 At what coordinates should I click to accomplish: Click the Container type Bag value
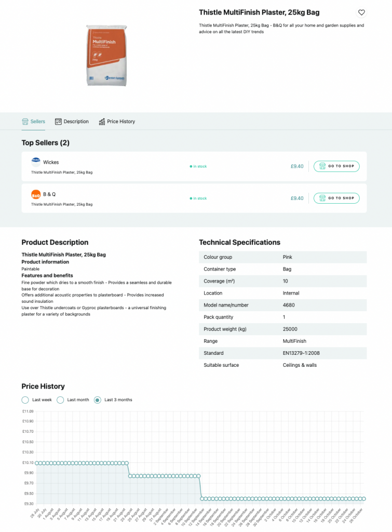(x=287, y=269)
